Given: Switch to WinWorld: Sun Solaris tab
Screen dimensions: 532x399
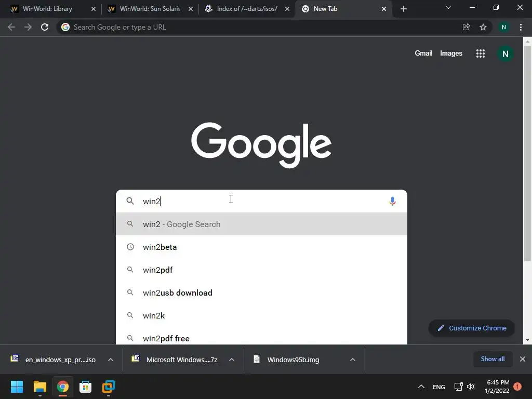Looking at the screenshot, I should [150, 9].
